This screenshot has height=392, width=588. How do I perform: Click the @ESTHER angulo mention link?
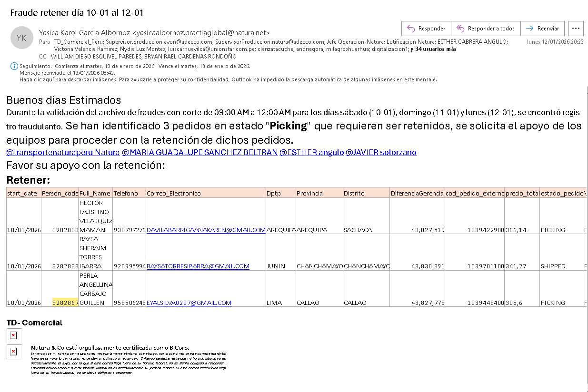311,152
